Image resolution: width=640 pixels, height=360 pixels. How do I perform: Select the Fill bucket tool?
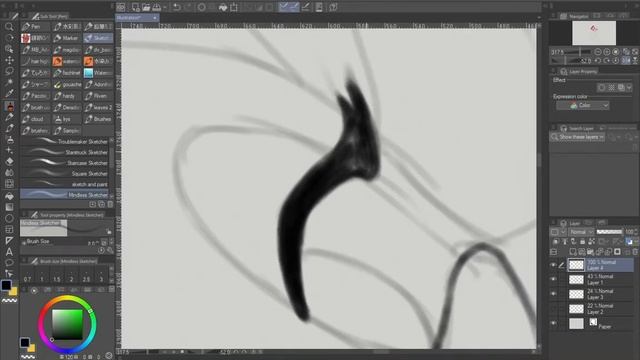point(9,196)
